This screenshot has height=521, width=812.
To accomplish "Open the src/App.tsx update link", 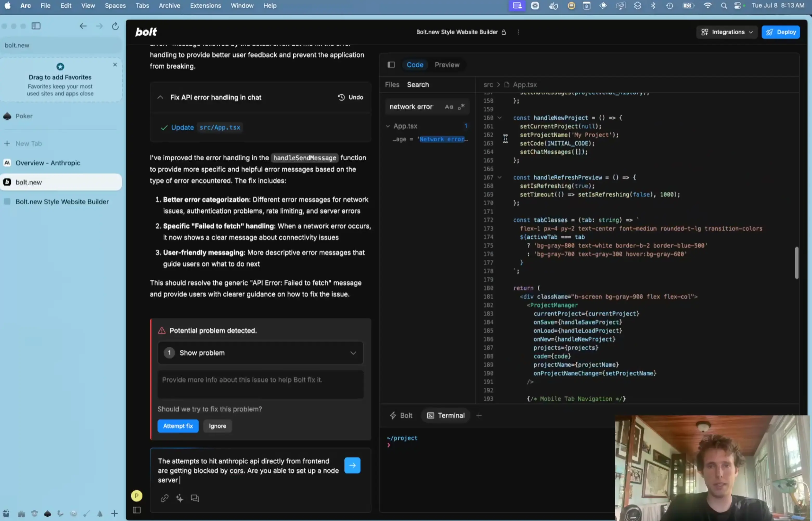I will pyautogui.click(x=220, y=128).
